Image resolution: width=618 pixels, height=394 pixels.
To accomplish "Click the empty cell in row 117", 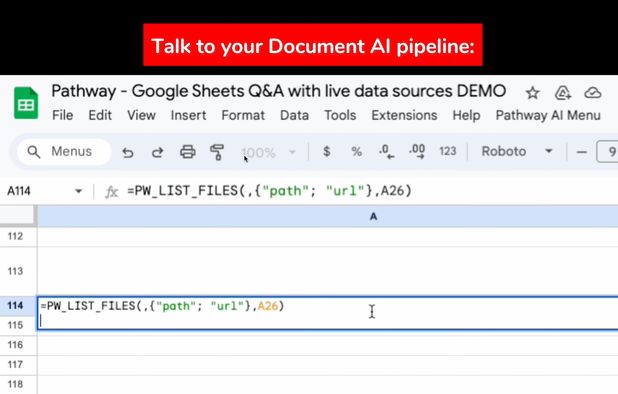I will [x=328, y=365].
